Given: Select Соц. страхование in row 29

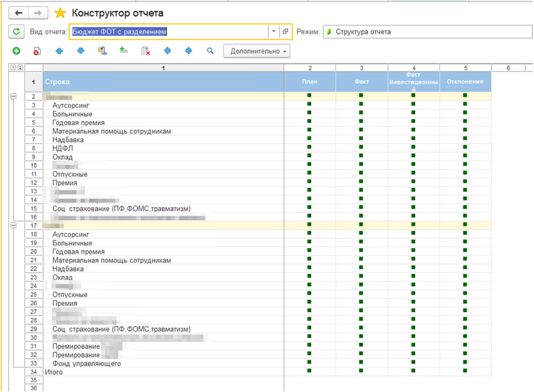Looking at the screenshot, I should click(121, 329).
